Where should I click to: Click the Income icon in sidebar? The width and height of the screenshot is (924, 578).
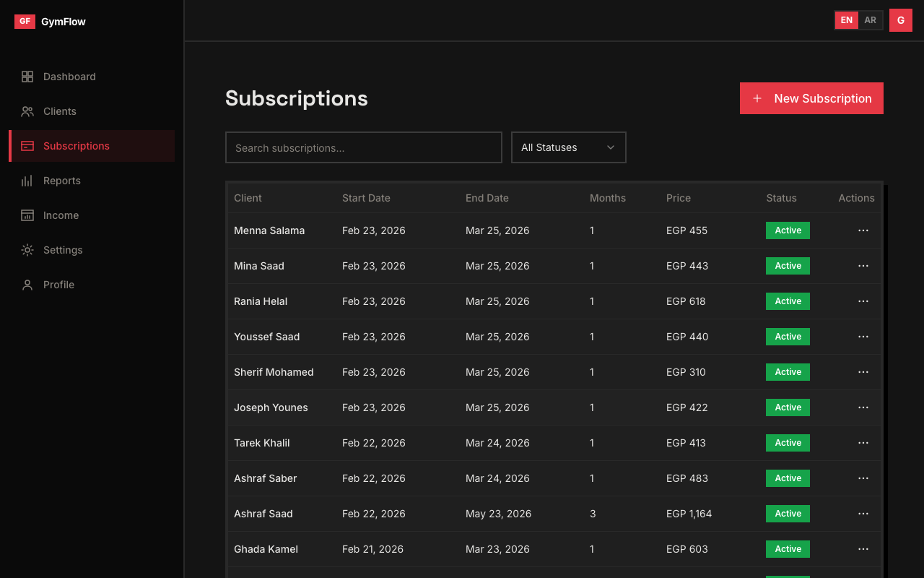(x=27, y=215)
